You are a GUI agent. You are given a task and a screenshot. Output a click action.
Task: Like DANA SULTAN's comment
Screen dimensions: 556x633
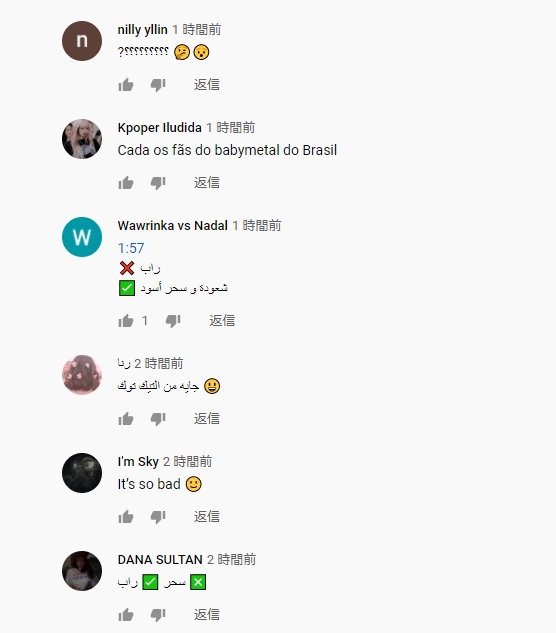pos(126,615)
